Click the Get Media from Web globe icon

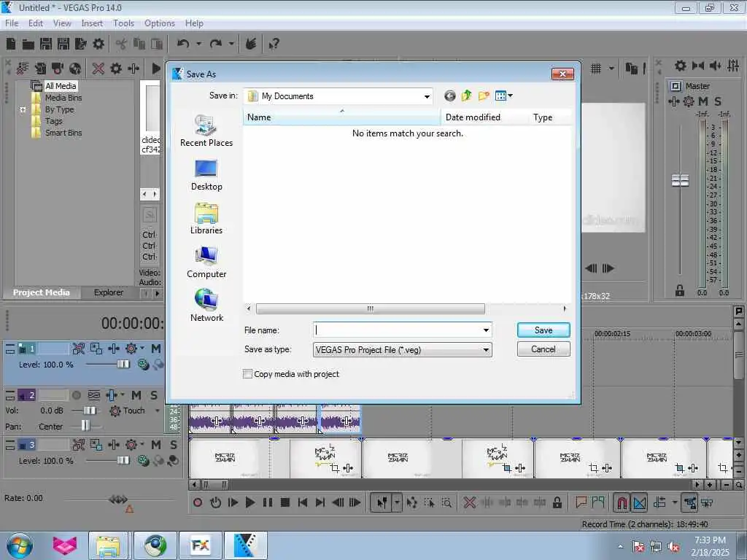point(75,69)
